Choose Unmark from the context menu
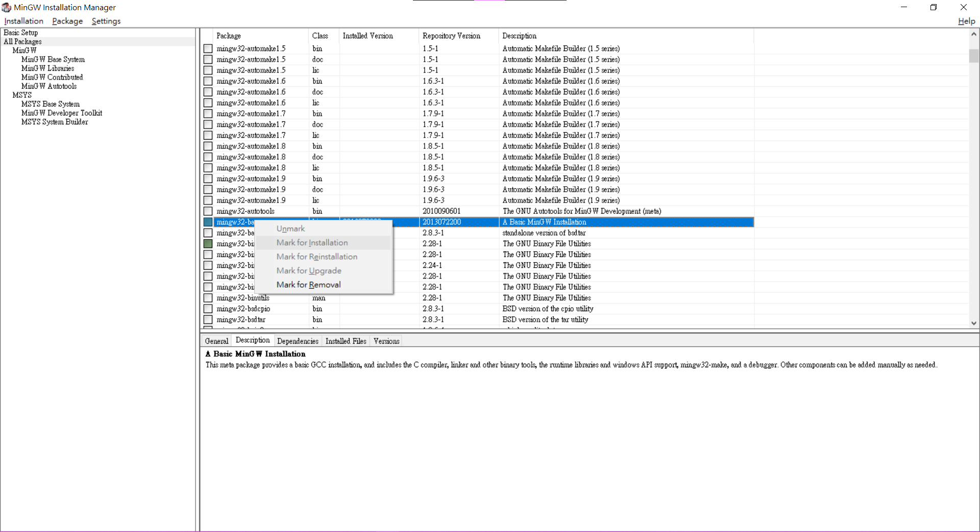Image resolution: width=980 pixels, height=532 pixels. (x=290, y=229)
